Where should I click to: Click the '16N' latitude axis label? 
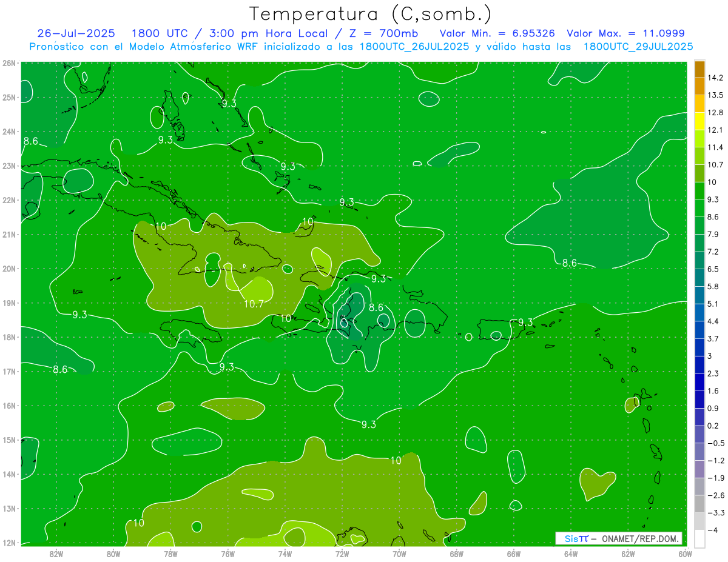point(8,406)
